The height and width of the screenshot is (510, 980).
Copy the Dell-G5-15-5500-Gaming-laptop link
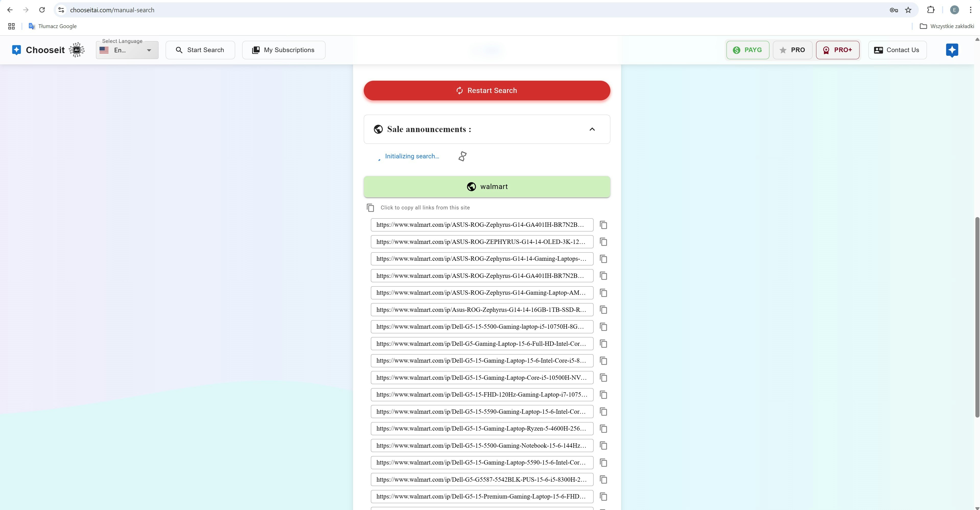[x=603, y=327]
